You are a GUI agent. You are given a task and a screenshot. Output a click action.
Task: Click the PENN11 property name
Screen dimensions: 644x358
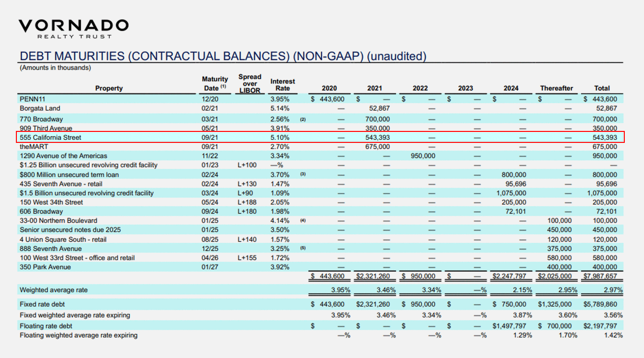coord(32,99)
